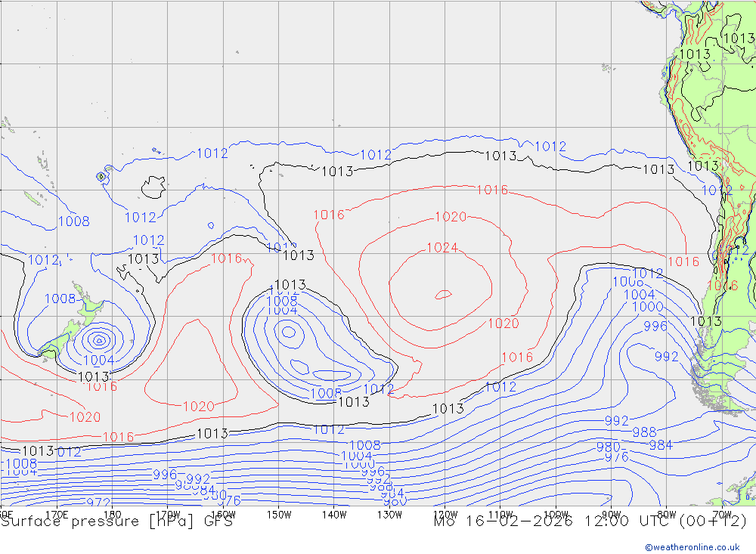Click the 180 longitude label
This screenshot has width=756, height=554.
113,515
